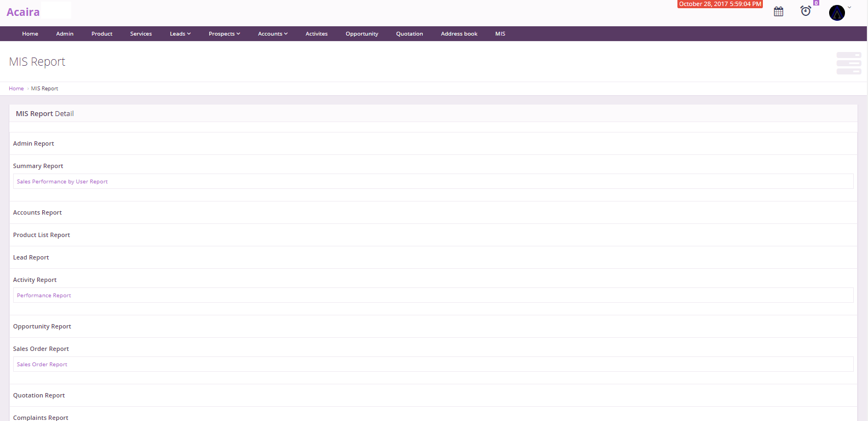Click the alarm clock reminder icon
Screen dimensions: 868x421
point(806,11)
